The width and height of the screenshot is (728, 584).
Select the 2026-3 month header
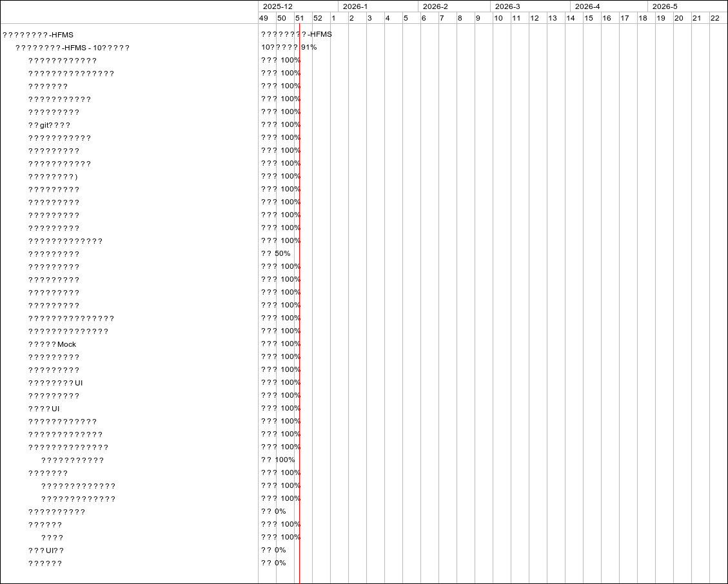pyautogui.click(x=507, y=6)
